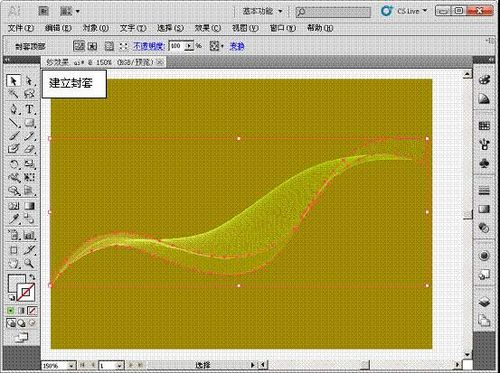Enable Draw Inside mode
500x373 pixels.
[32, 323]
